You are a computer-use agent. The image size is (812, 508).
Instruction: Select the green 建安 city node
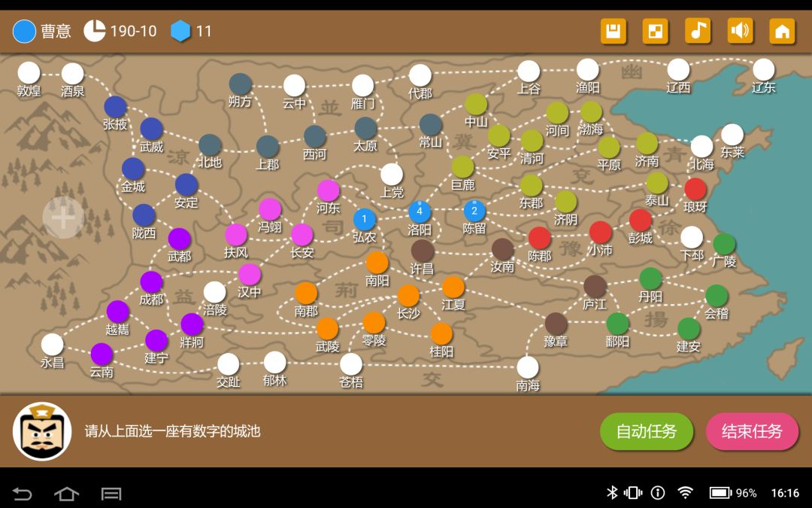pyautogui.click(x=689, y=329)
